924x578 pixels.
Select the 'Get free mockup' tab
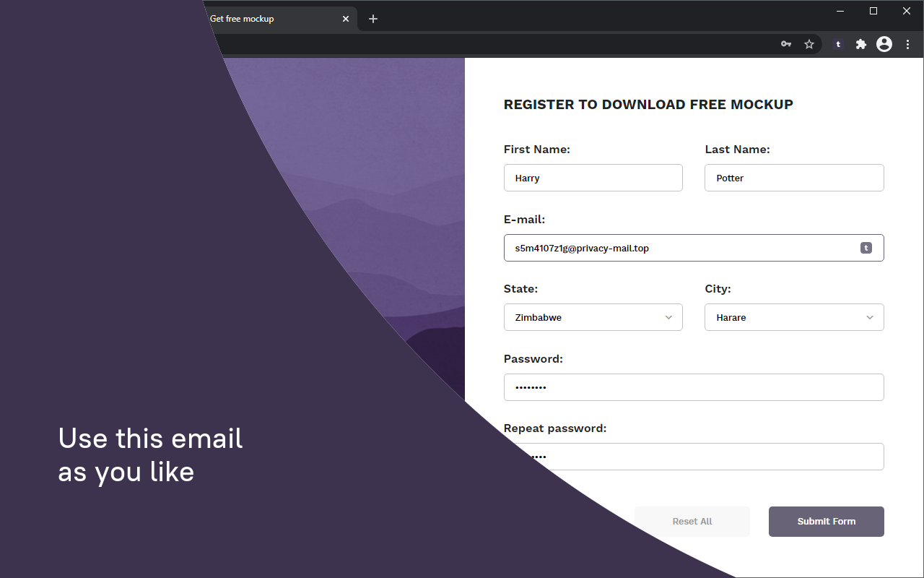(x=260, y=19)
